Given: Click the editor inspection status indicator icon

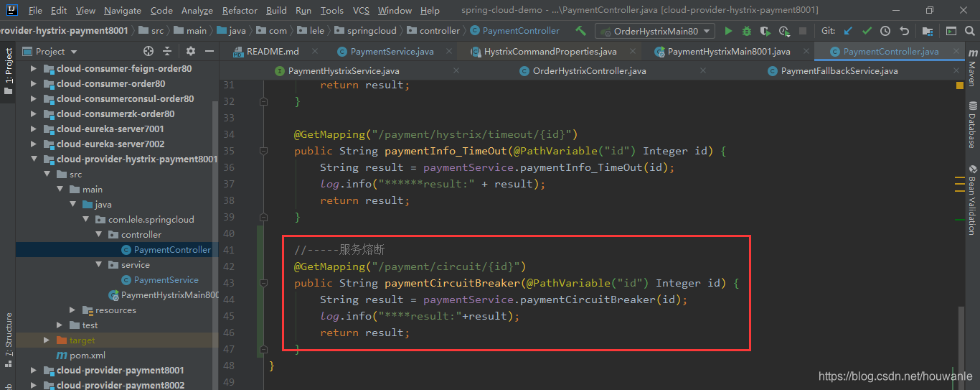Looking at the screenshot, I should point(960,85).
